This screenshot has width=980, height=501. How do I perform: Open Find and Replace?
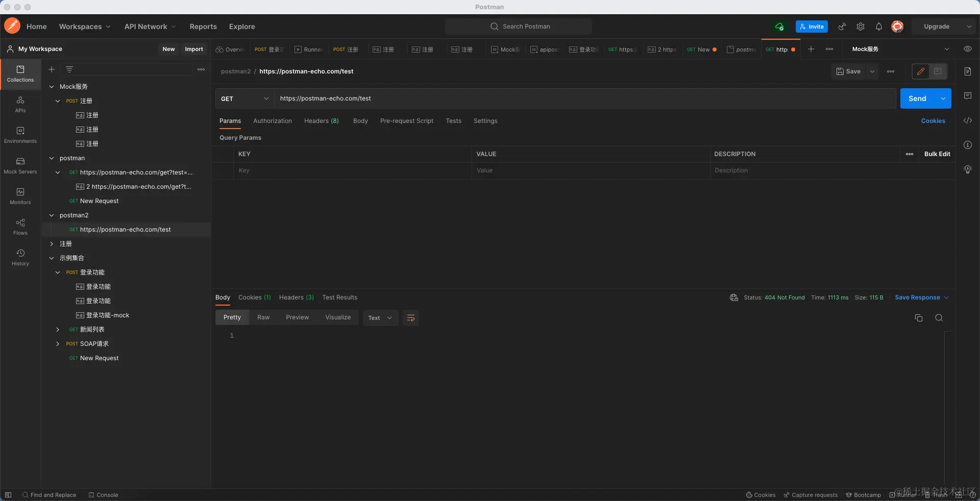pyautogui.click(x=49, y=495)
